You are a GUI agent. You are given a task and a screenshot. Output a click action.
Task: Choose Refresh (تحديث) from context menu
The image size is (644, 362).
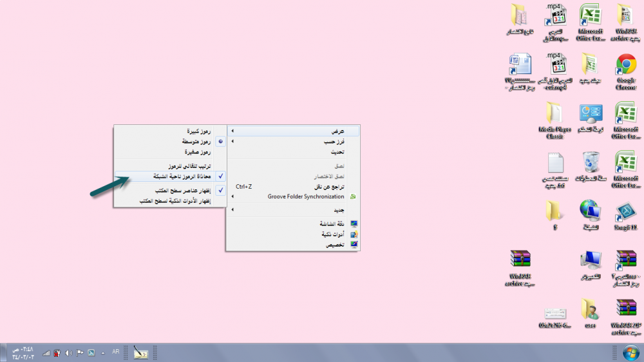point(293,151)
